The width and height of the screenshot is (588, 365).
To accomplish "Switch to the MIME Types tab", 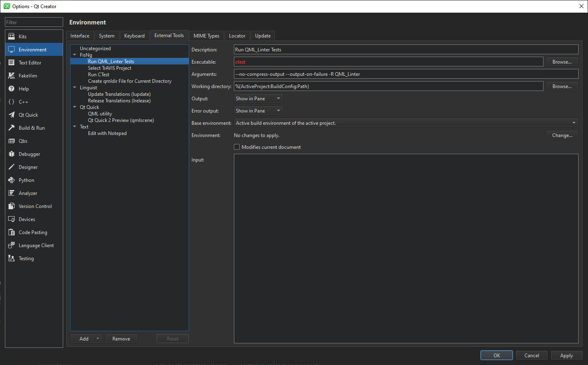I will pos(206,36).
